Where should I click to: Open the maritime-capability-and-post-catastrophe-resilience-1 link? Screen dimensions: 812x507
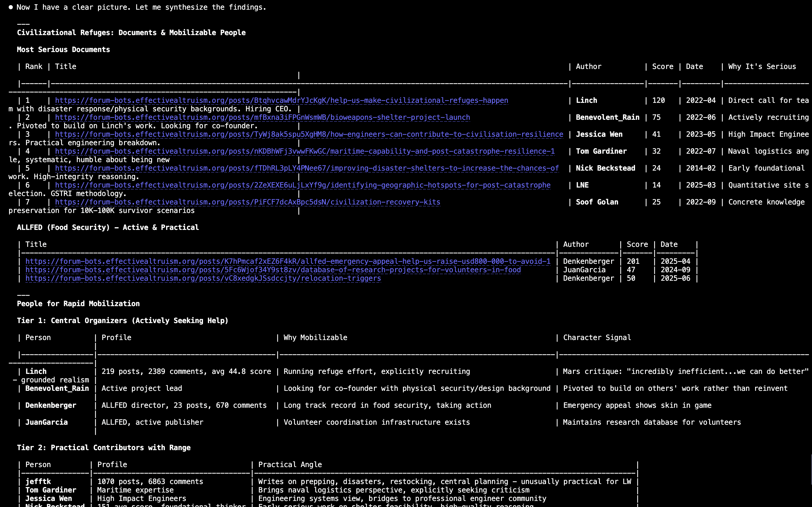[x=304, y=151]
